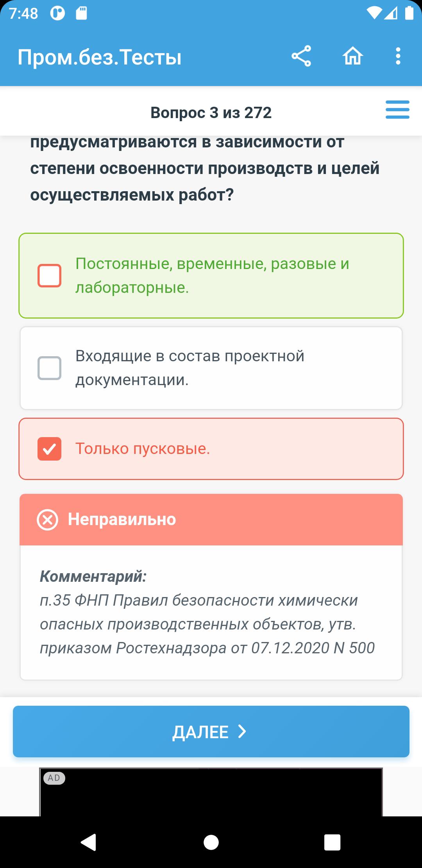Tap Android home navigation circle
This screenshot has height=868, width=422.
pos(211,842)
